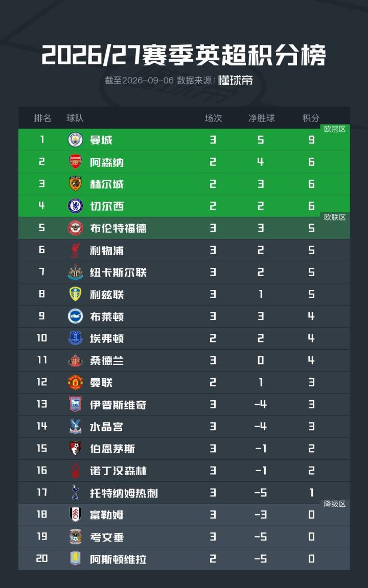Viewport: 368px width, 588px height.
Task: Select the Hull City tiger crest
Action: point(76,184)
